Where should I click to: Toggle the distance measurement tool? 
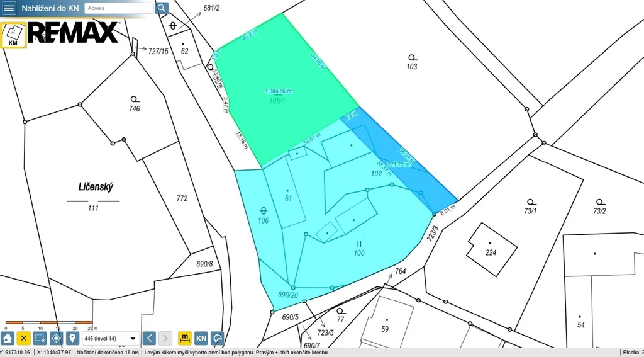tap(185, 338)
